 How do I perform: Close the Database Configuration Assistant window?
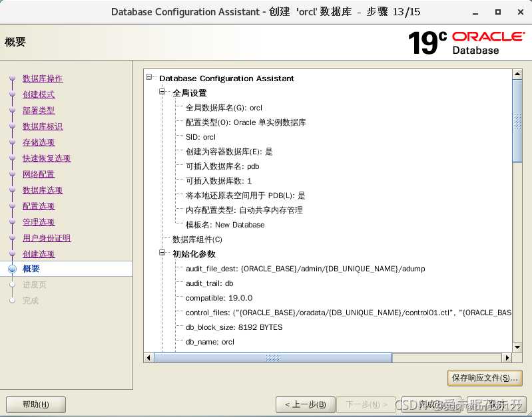point(521,12)
